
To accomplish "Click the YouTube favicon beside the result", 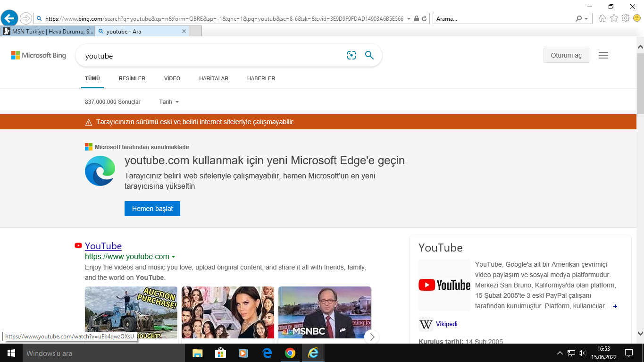I will tap(78, 245).
